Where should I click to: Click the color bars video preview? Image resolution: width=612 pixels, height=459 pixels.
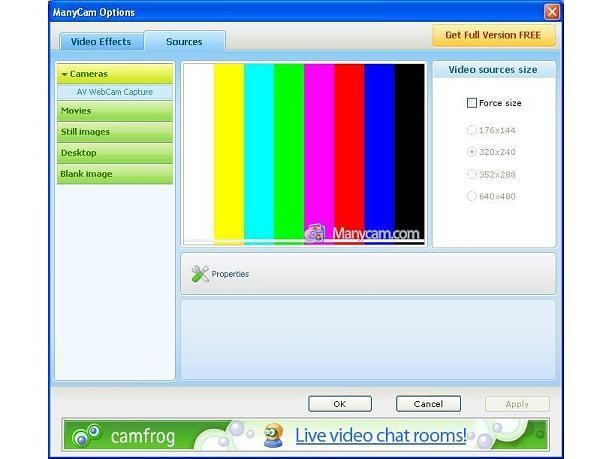(x=304, y=154)
